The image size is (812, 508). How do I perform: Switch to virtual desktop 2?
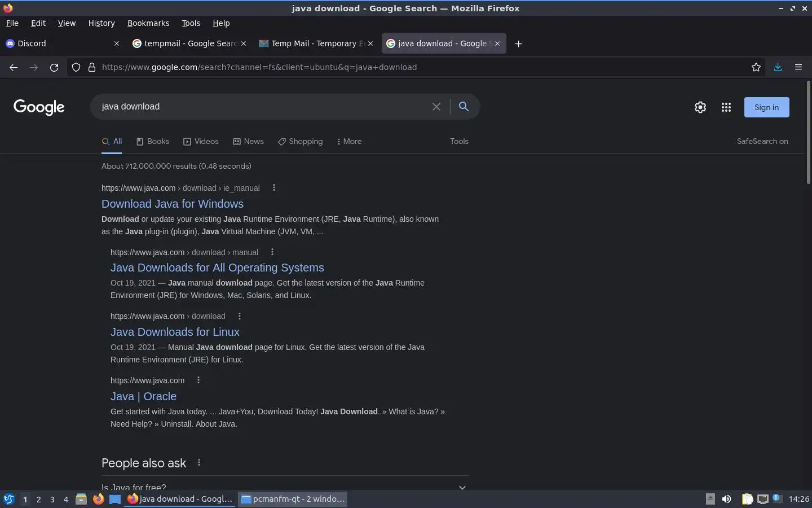[x=38, y=500]
